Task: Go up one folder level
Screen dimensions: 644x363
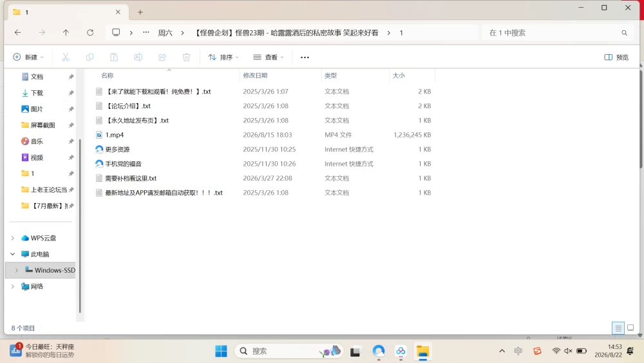Action: 66,33
